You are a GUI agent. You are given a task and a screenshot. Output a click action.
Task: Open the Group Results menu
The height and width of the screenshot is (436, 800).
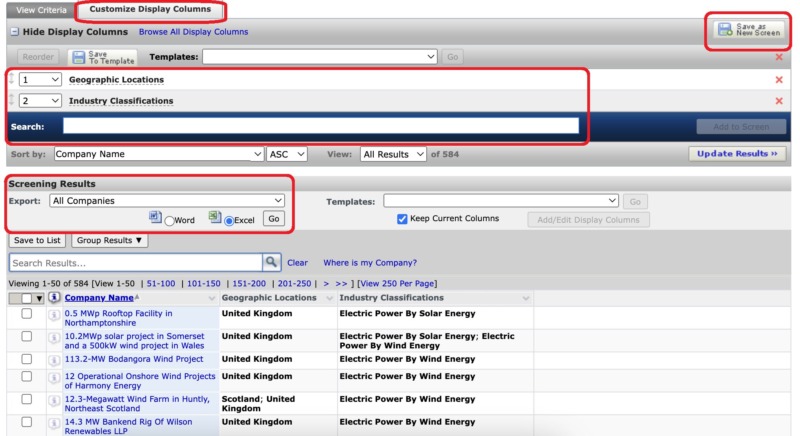(x=109, y=240)
